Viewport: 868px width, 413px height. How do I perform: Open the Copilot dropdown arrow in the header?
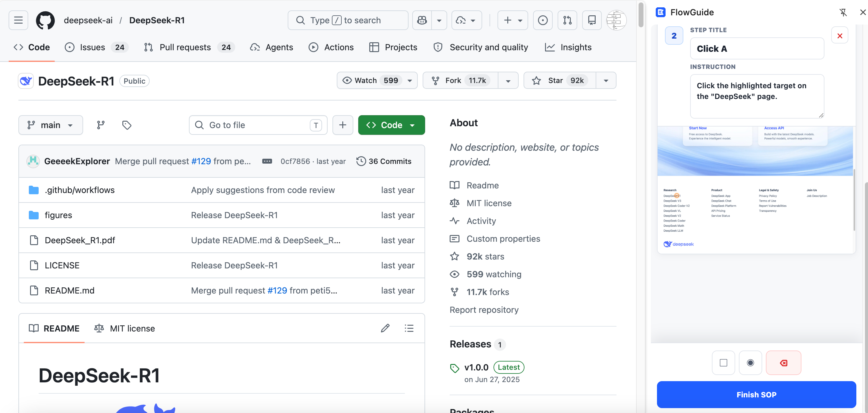439,20
